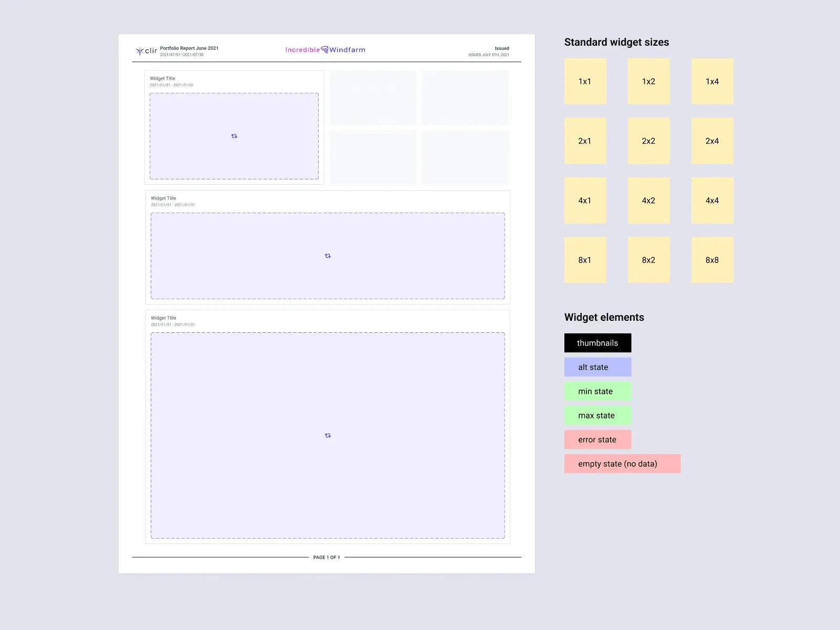Select top-right grey placeholder tile
This screenshot has height=630, width=840.
(466, 98)
